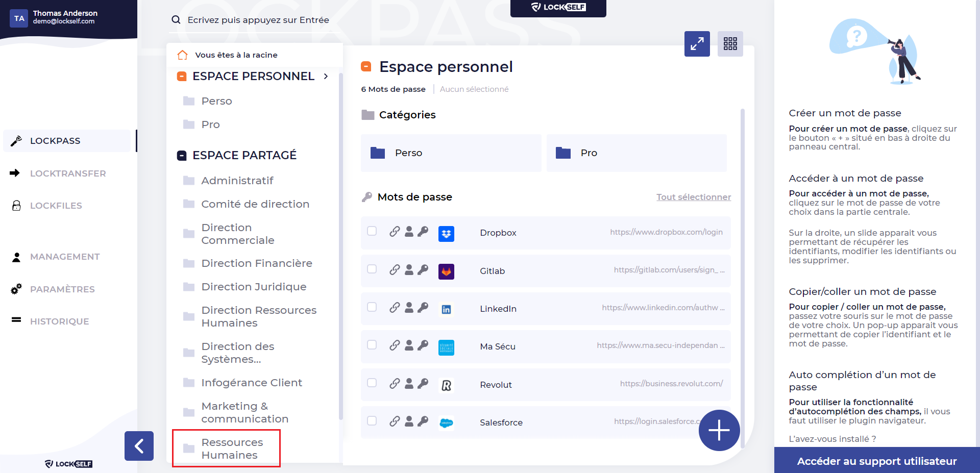The image size is (980, 473).
Task: Select the Ma Sécu checkbox
Action: click(x=372, y=345)
